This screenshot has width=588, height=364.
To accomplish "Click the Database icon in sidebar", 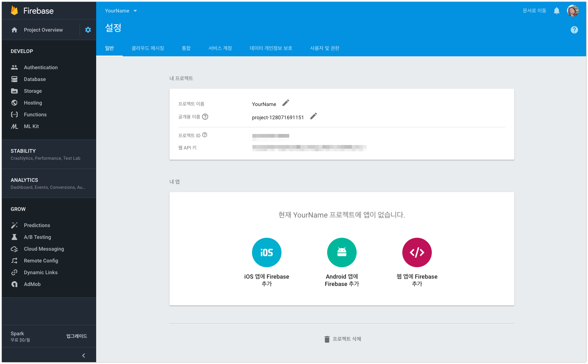I will 14,79.
